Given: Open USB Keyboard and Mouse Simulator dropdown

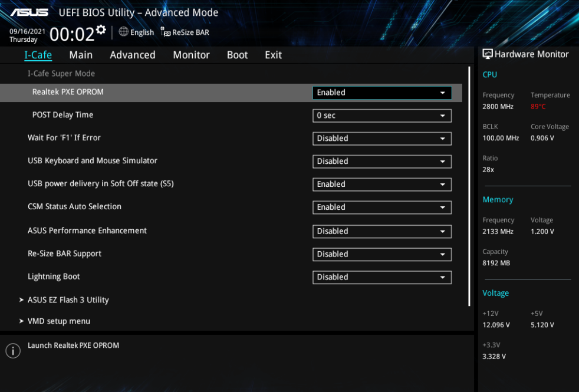Looking at the screenshot, I should coord(382,162).
